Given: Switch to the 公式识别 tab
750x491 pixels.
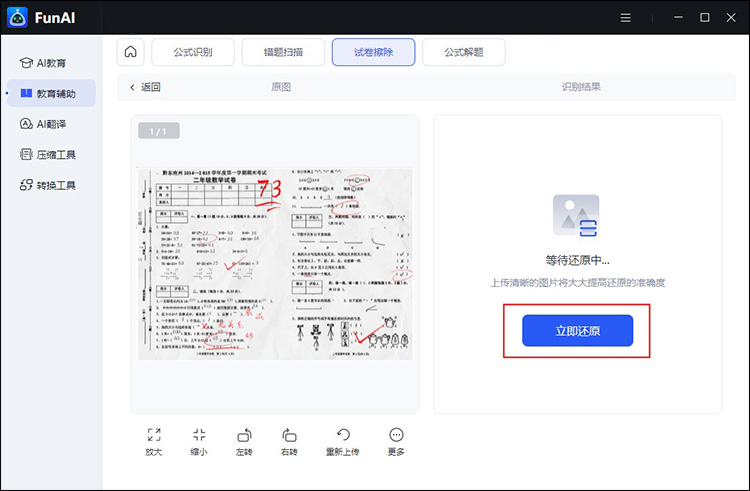Looking at the screenshot, I should (193, 52).
